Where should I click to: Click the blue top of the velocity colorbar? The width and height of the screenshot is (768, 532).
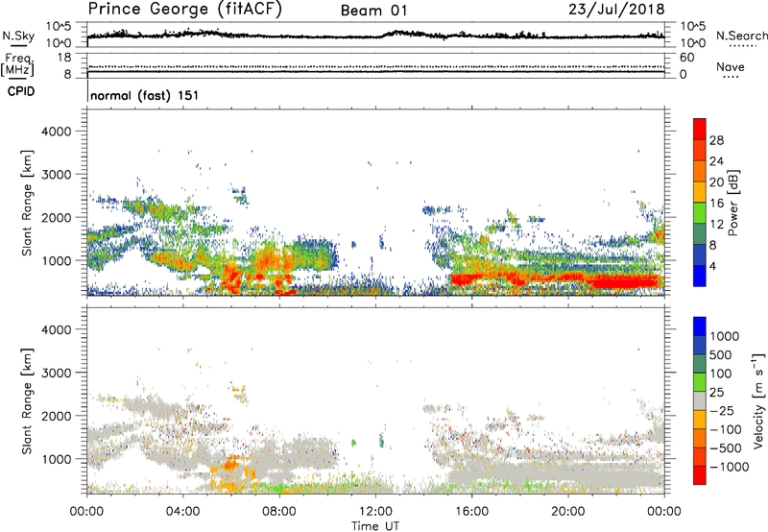click(x=700, y=326)
